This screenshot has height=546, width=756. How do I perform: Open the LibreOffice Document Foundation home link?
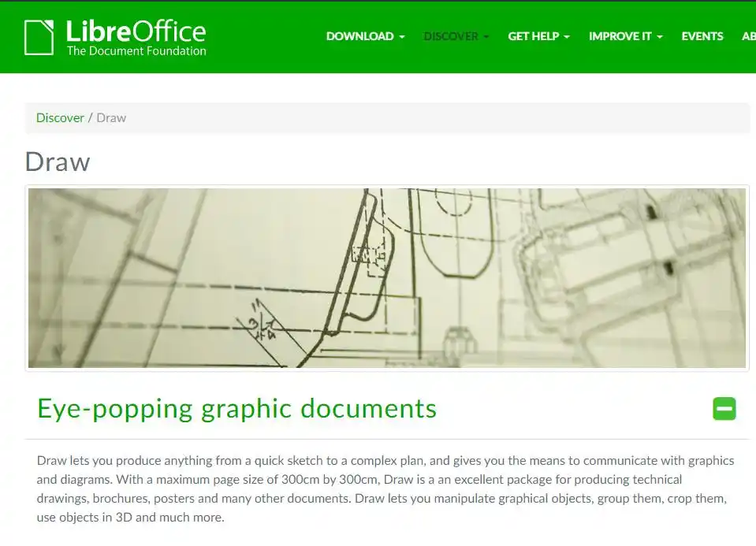click(115, 37)
